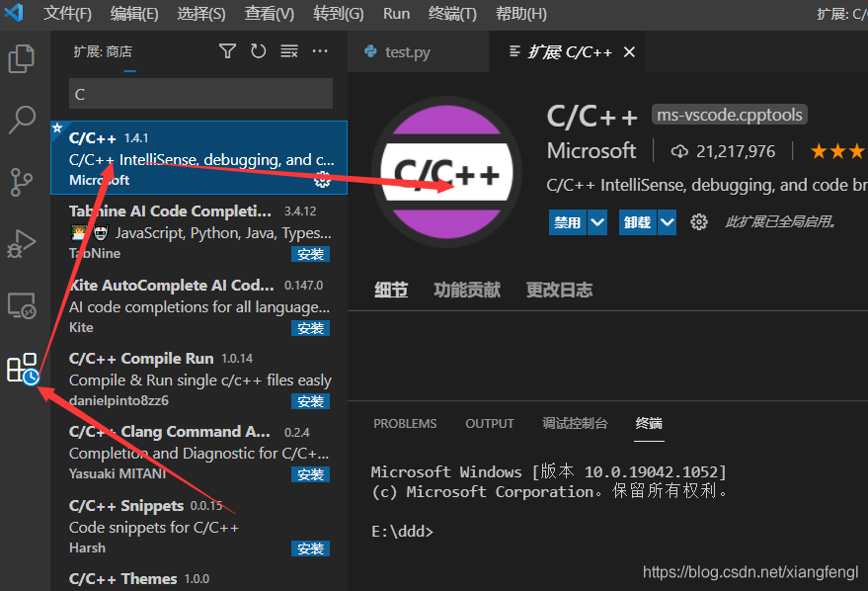
Task: Click the terminal prompt E:\ddd>
Action: coord(402,531)
